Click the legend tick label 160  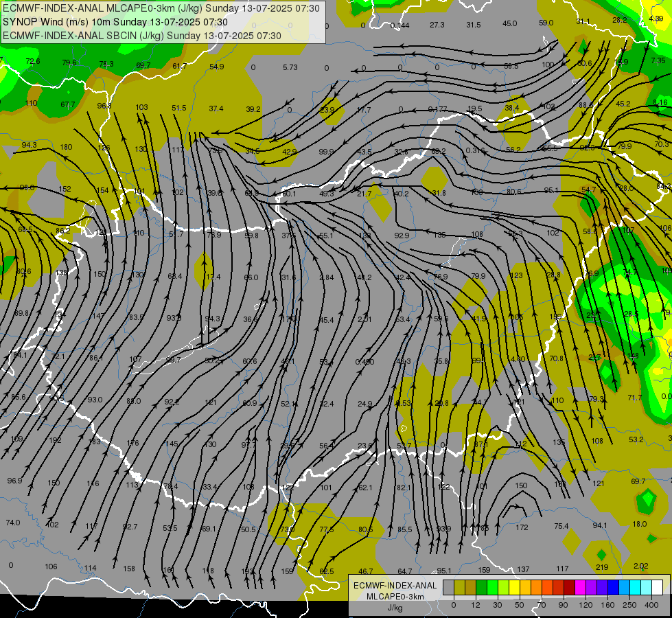click(607, 605)
